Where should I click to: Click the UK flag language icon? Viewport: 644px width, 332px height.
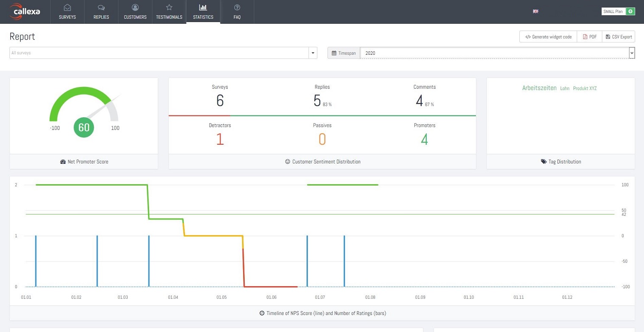click(535, 11)
